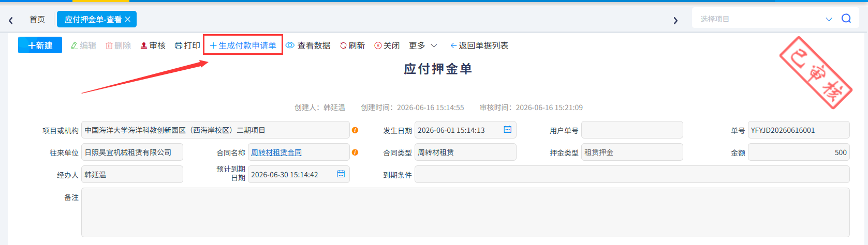Image resolution: width=868 pixels, height=245 pixels.
Task: Click the info icon beside 项目或机构
Action: pyautogui.click(x=355, y=130)
